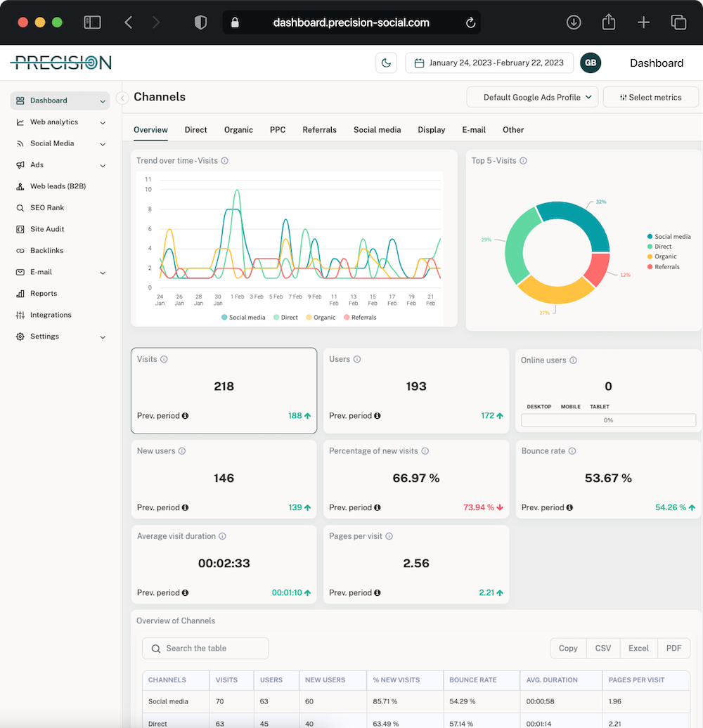Switch to the Referrals channel tab
Viewport: 703px width, 728px height.
coord(319,130)
